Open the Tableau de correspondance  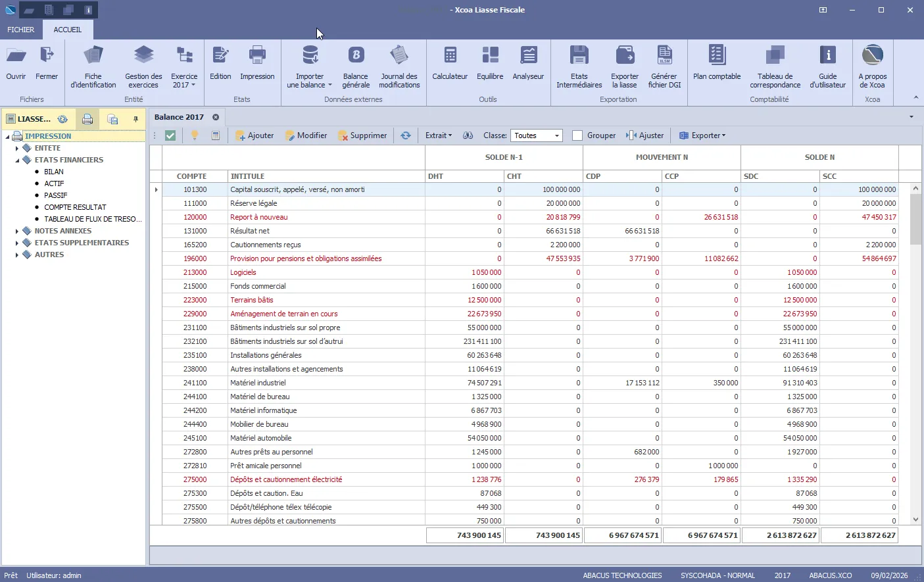(x=775, y=66)
